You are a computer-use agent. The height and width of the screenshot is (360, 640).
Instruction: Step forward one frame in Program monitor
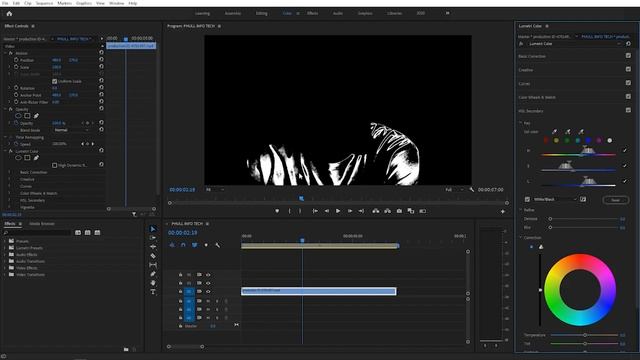click(x=350, y=211)
